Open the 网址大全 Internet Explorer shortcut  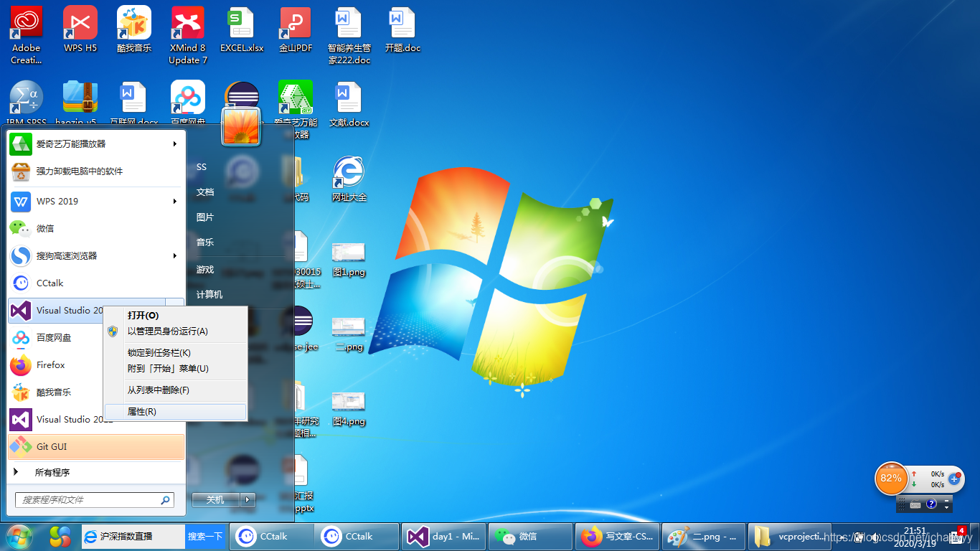349,179
